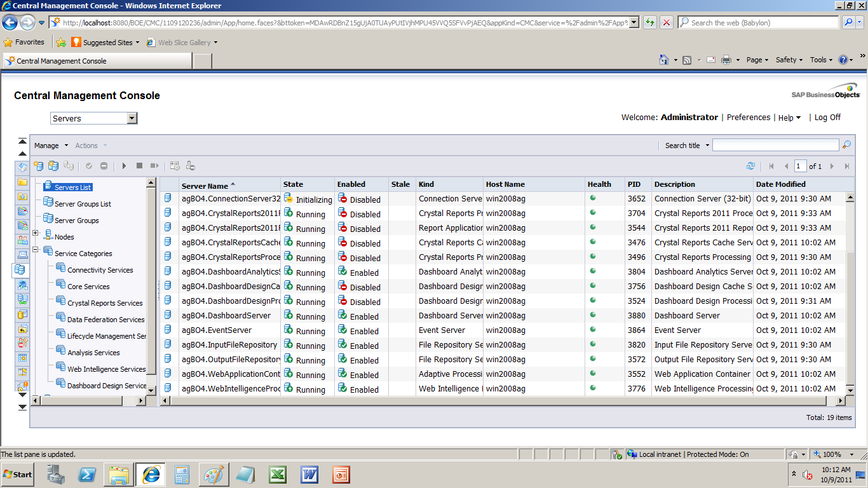Open the Help menu next to Preferences
The image size is (868, 488).
789,118
